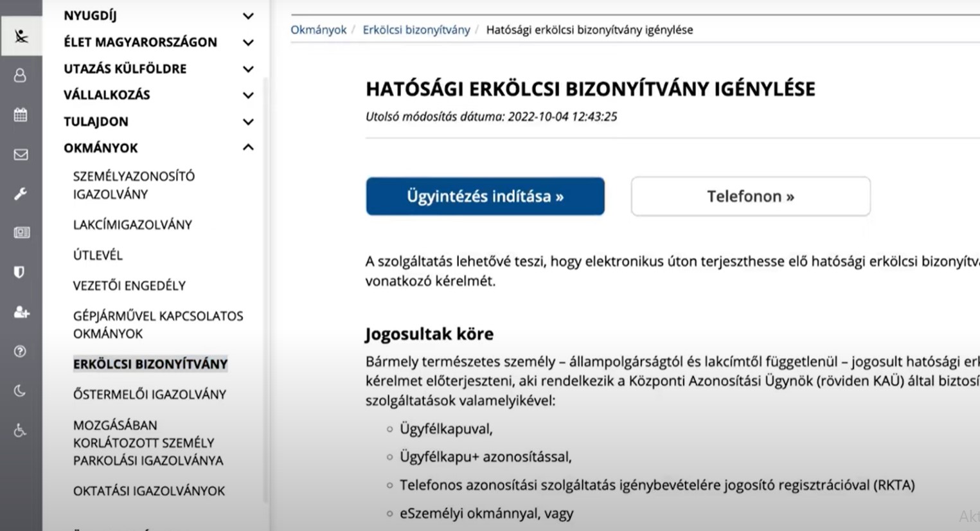Click the add-user icon in sidebar
Viewport: 980px width, 531px height.
[21, 312]
